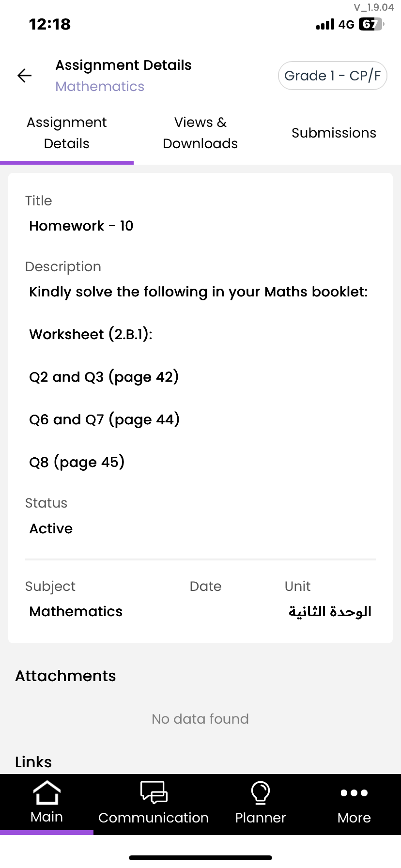Screen dimensions: 401x868
Task: Open Main home icon
Action: point(46,793)
